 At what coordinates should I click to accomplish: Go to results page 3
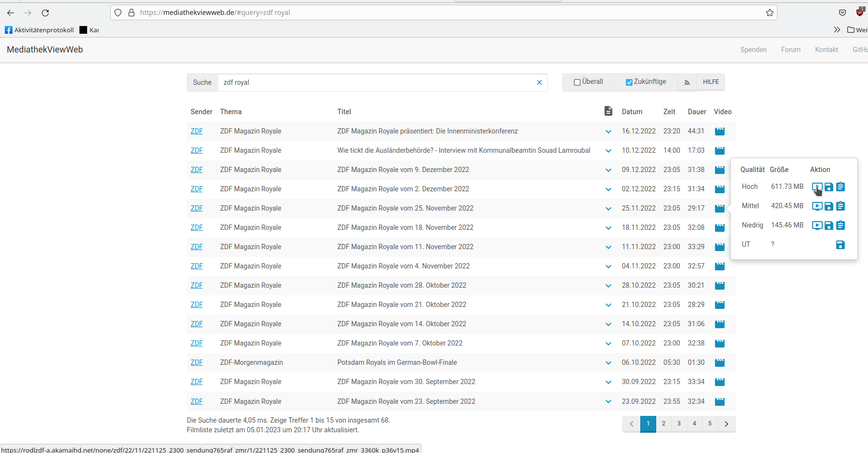point(679,424)
